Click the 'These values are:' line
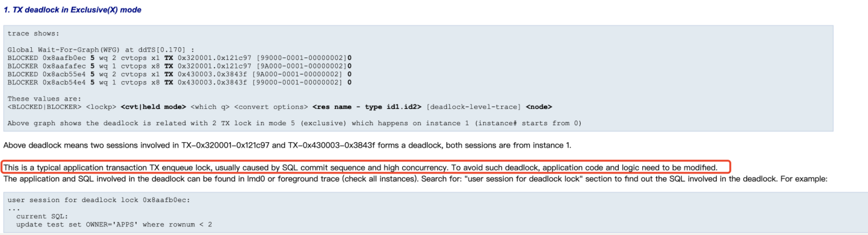868x235 pixels. point(44,99)
